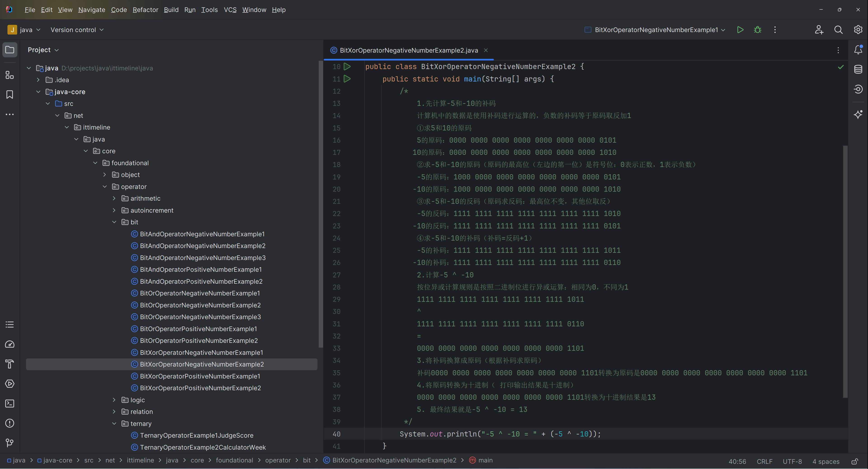Open Notifications bell panel
This screenshot has height=469, width=868.
tap(858, 50)
